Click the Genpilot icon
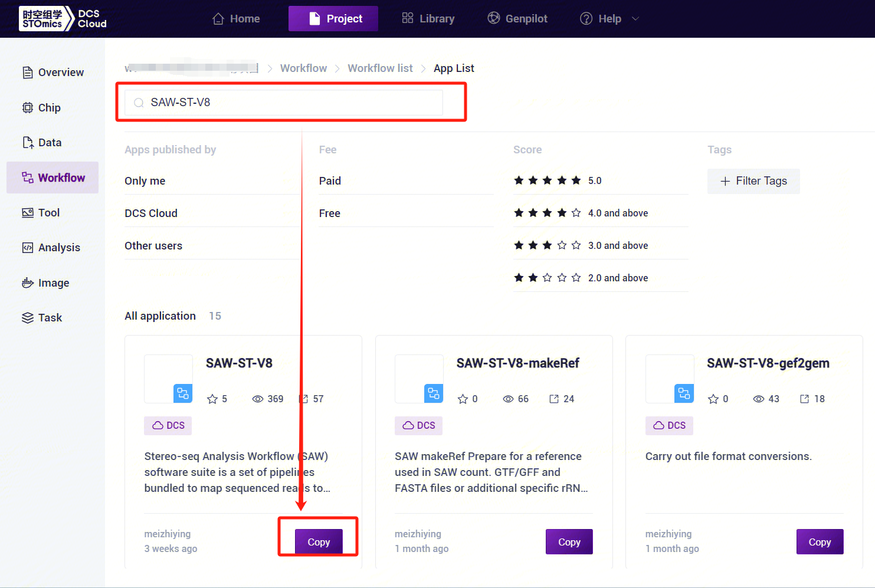This screenshot has height=588, width=875. (494, 18)
